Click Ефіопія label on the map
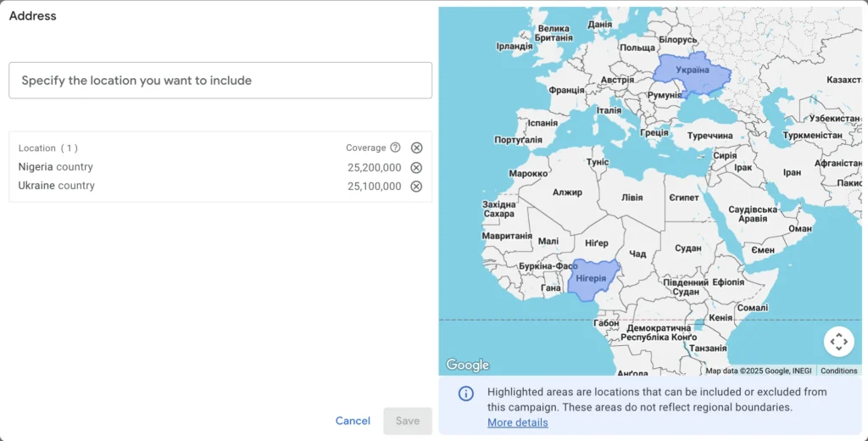This screenshot has width=868, height=441. pos(728,282)
